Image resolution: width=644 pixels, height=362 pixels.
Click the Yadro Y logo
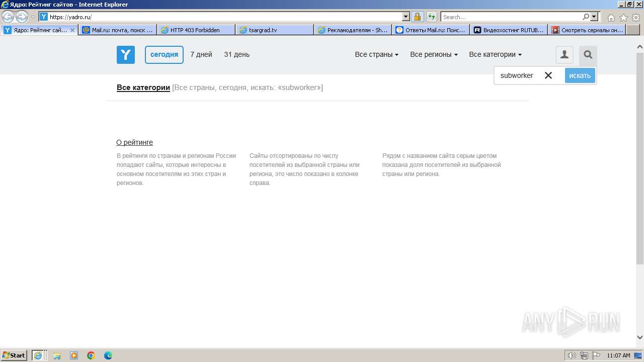tap(126, 54)
